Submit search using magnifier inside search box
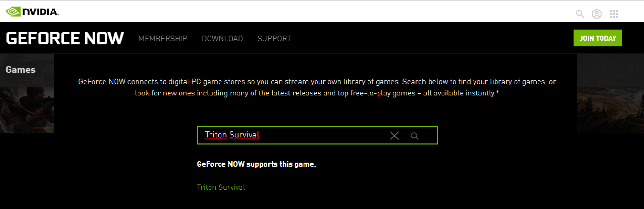Viewport: 644px width, 209px height. pos(415,136)
